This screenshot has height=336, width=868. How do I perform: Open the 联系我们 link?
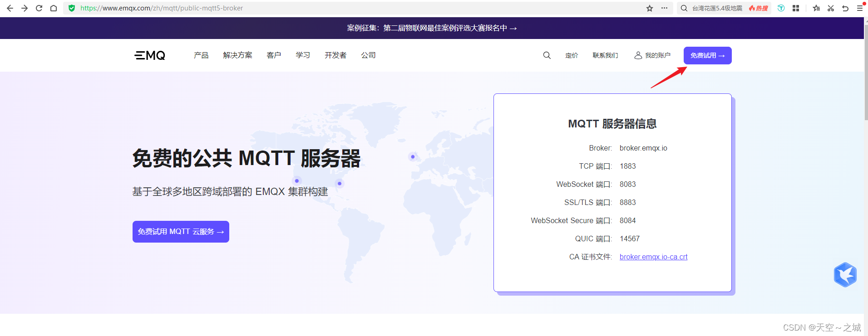tap(605, 55)
